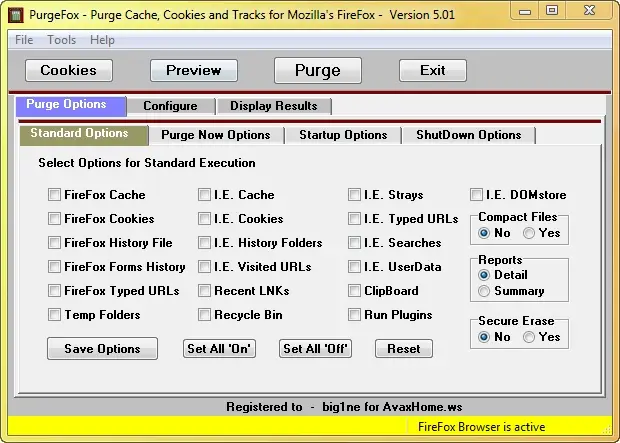
Task: Enable the I.E. Typed URLs checkbox
Action: (354, 219)
